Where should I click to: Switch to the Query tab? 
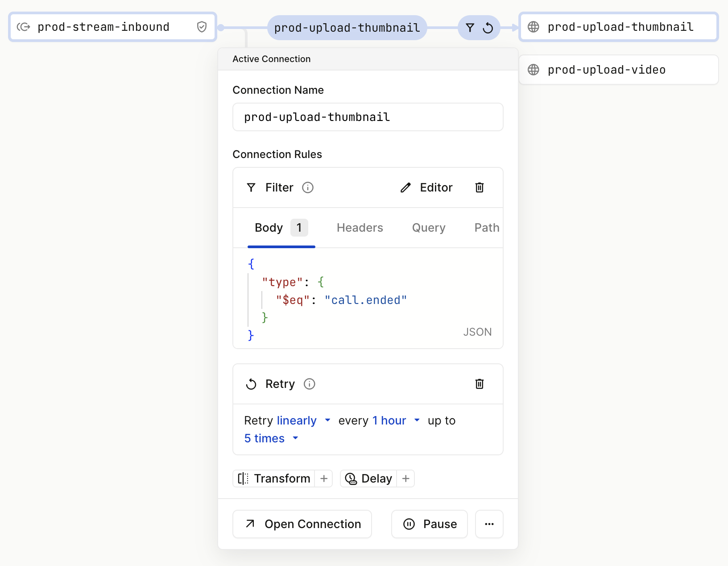click(x=429, y=228)
